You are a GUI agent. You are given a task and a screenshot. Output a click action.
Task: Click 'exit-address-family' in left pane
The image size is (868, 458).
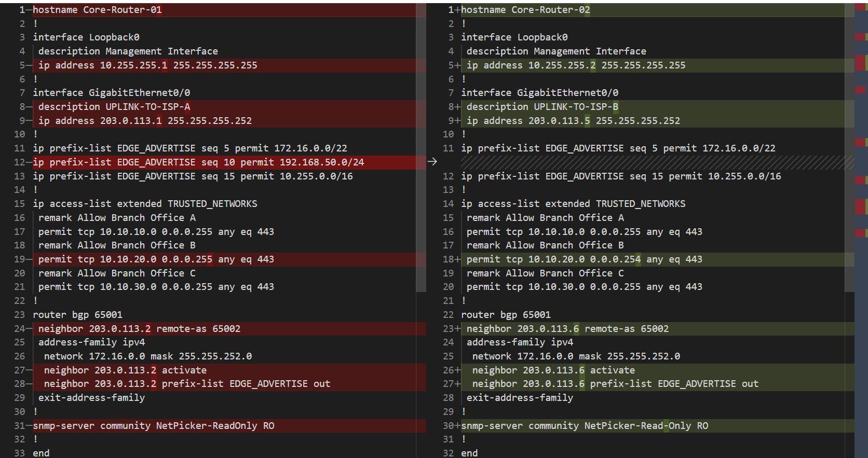[x=92, y=398]
